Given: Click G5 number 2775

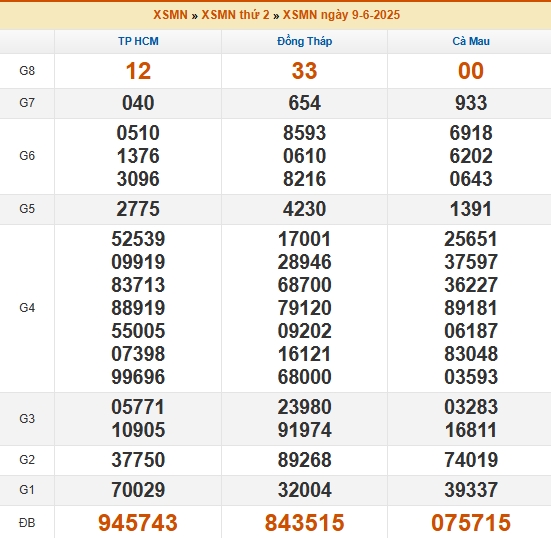Looking at the screenshot, I should pyautogui.click(x=138, y=209).
